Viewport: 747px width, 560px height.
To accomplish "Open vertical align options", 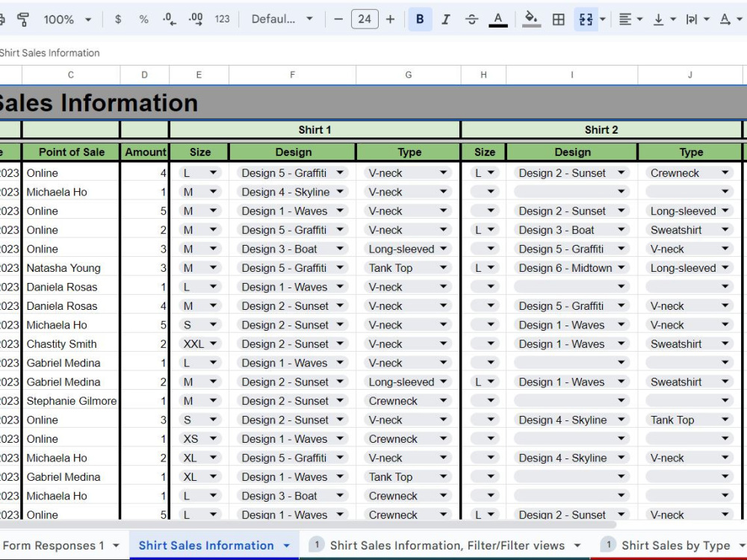I will (x=658, y=19).
